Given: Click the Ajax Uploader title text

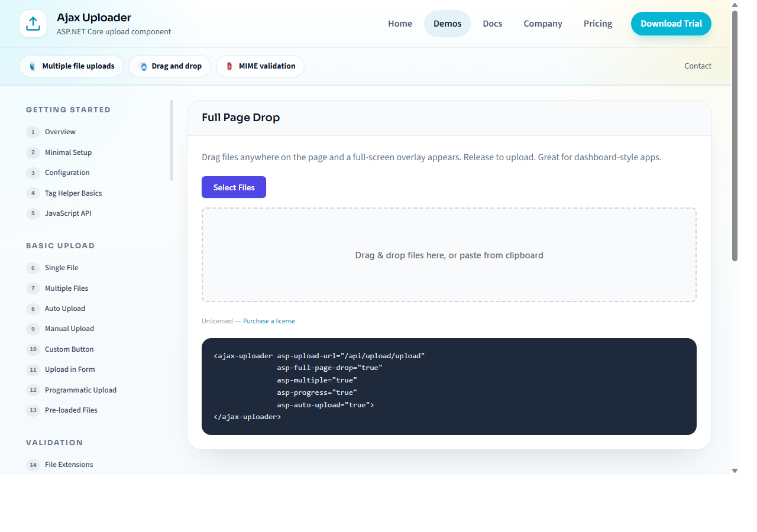Looking at the screenshot, I should tap(94, 18).
